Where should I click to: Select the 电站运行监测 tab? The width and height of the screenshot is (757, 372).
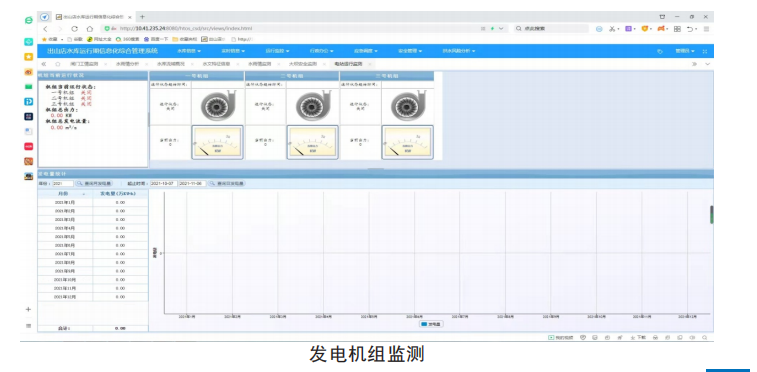tap(348, 64)
